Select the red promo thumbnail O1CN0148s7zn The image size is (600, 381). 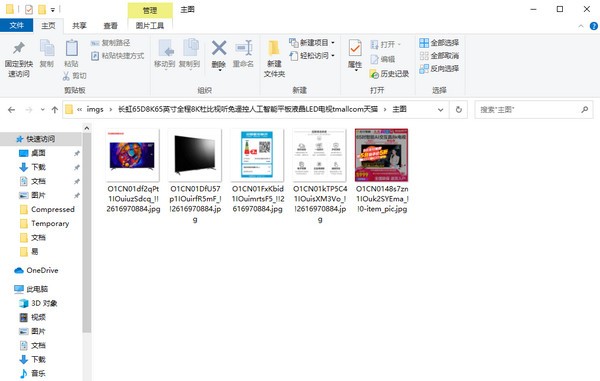click(382, 155)
